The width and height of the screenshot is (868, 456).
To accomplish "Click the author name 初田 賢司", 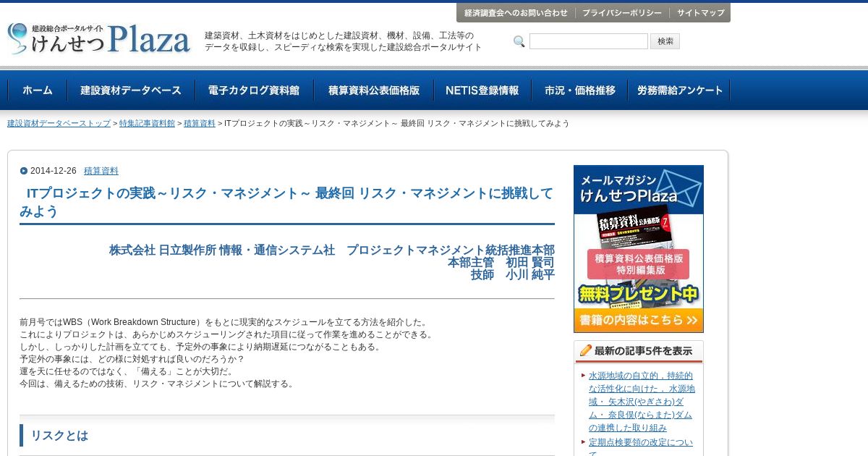I will (x=530, y=262).
